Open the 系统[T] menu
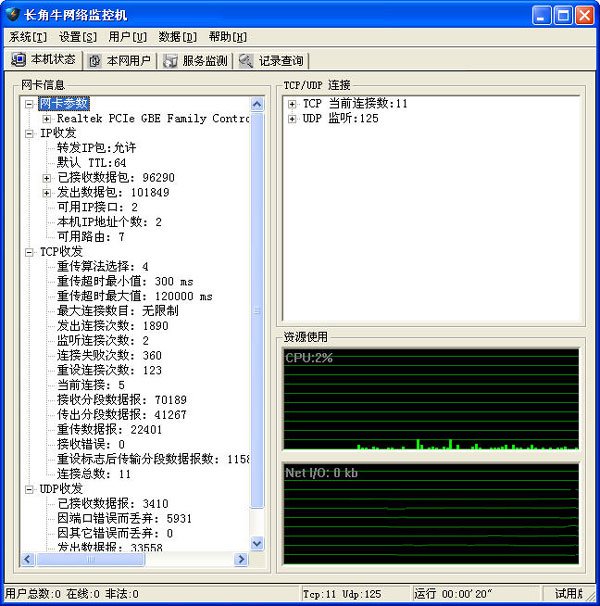 (x=28, y=37)
